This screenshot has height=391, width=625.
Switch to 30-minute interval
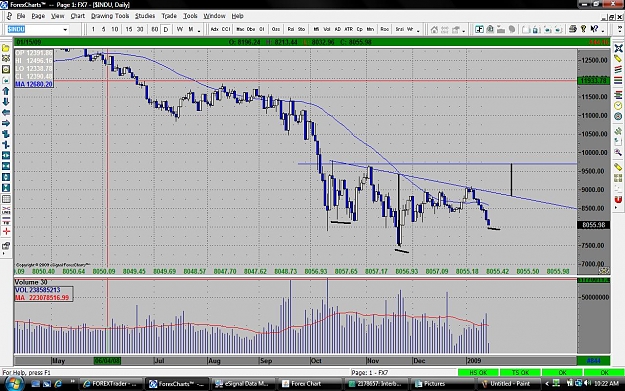140,29
